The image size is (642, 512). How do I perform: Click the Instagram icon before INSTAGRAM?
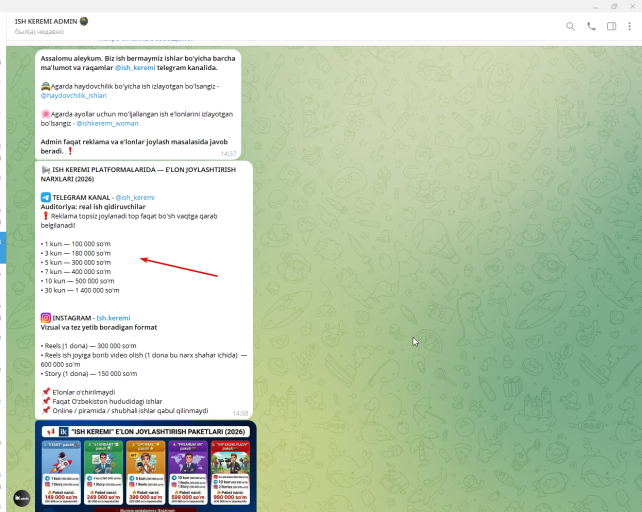[46, 318]
